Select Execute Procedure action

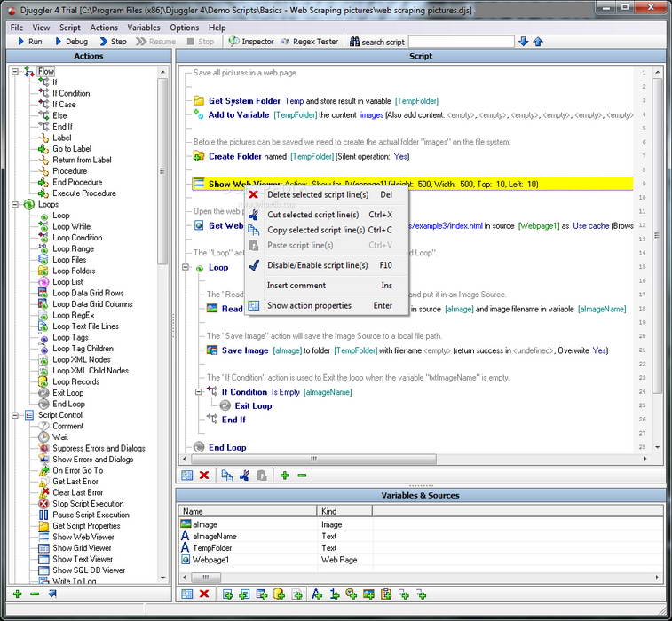84,193
